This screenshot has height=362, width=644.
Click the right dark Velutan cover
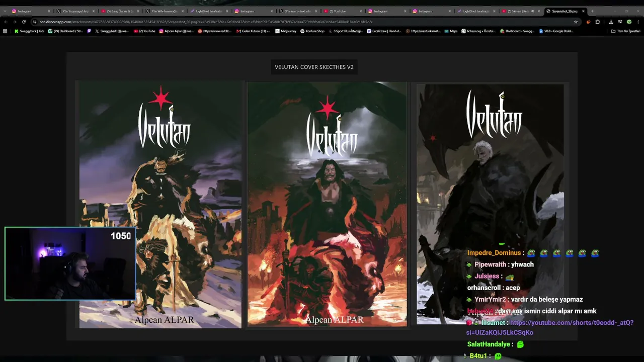tap(490, 204)
